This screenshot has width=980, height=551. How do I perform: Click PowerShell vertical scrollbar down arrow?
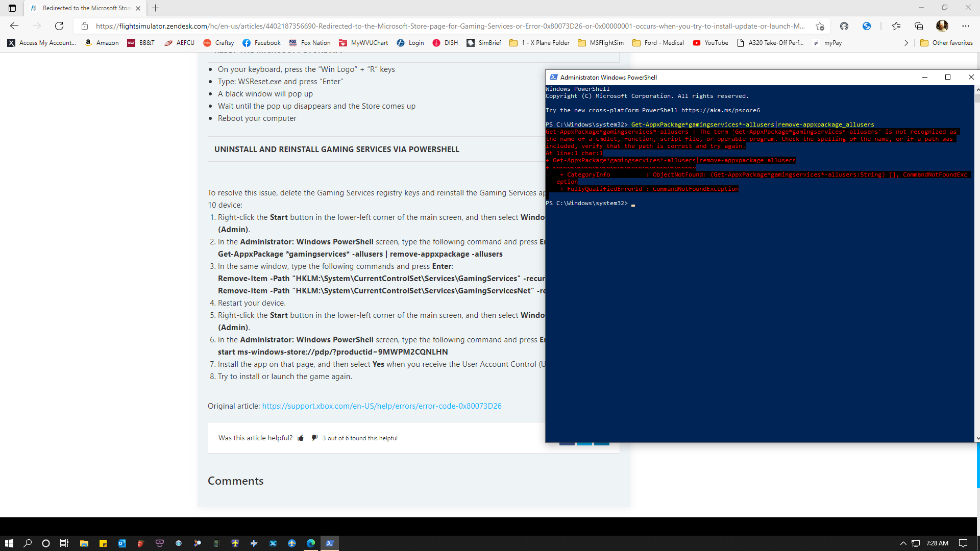[977, 438]
